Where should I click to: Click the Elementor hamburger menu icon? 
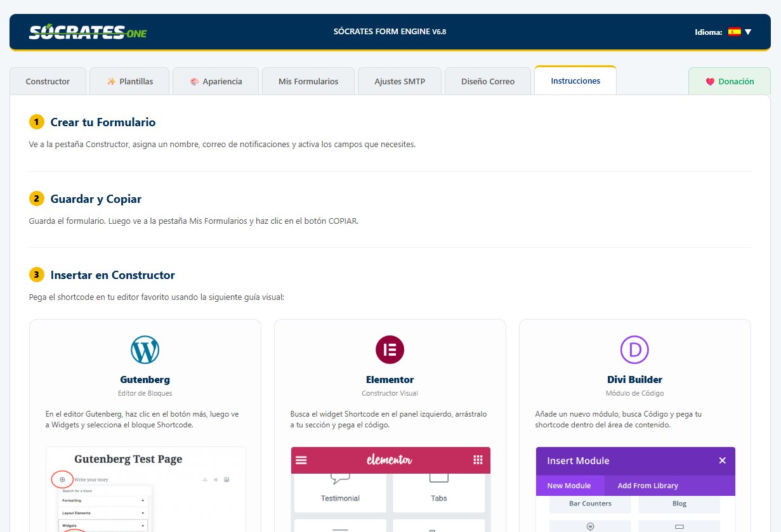pos(301,460)
